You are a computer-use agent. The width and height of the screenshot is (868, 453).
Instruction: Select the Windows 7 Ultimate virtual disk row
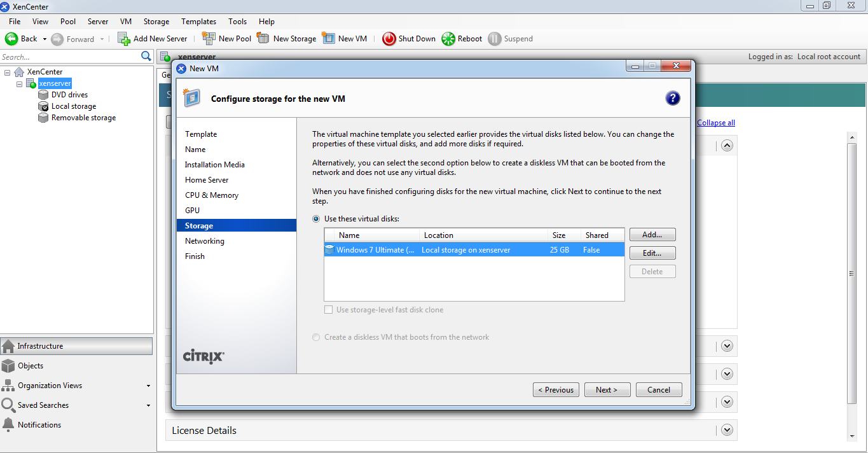coord(474,250)
